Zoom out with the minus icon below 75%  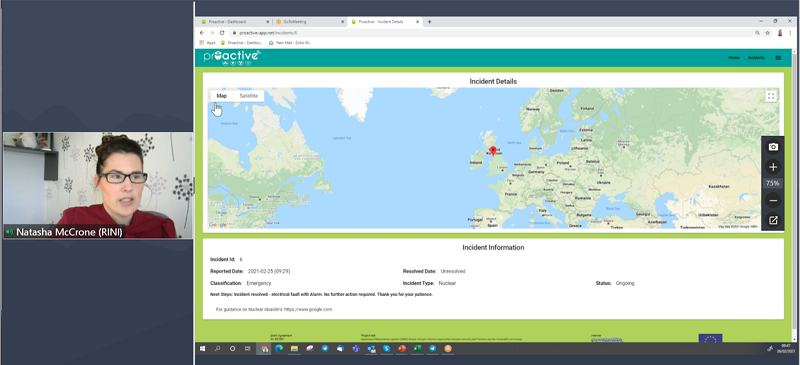point(773,201)
